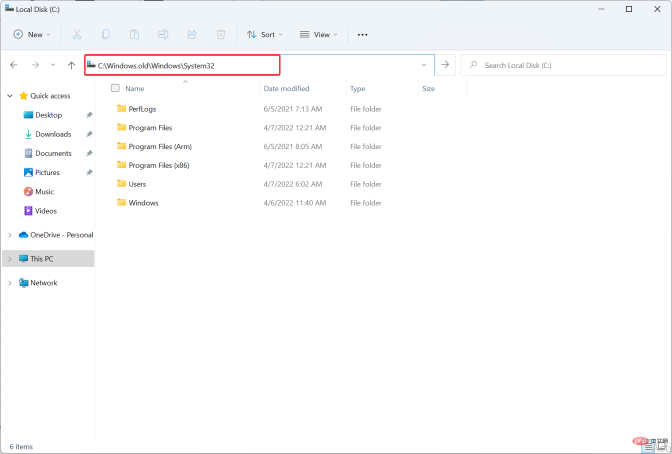Sort by the Name column header
The width and height of the screenshot is (672, 454).
click(x=135, y=88)
